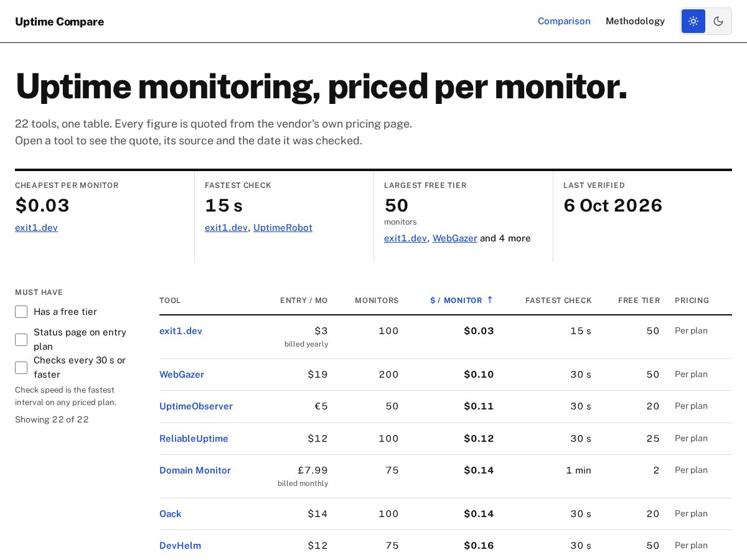
Task: Open the Methodology nav item
Action: click(635, 21)
